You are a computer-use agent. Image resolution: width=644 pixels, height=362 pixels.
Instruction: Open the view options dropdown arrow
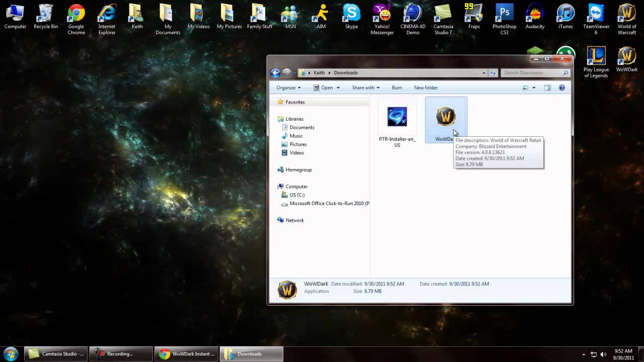(x=533, y=87)
